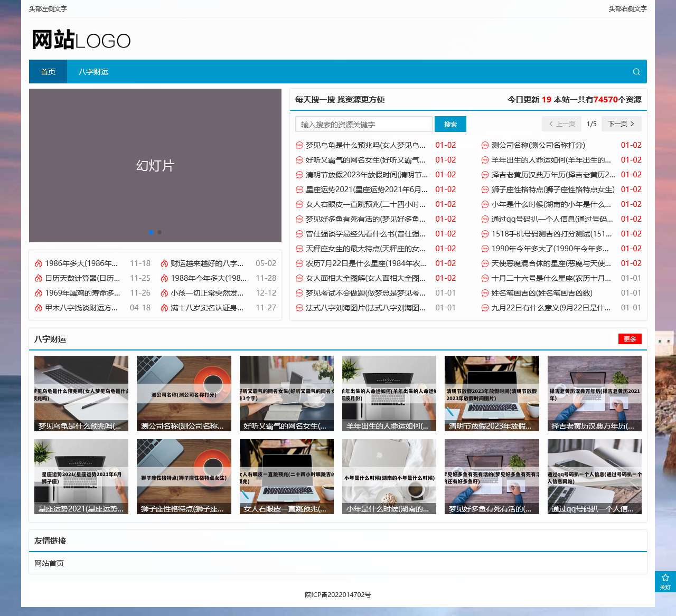This screenshot has height=616, width=676.
Task: Open article 天使恶魔混合体的星座
Action: pyautogui.click(x=551, y=263)
